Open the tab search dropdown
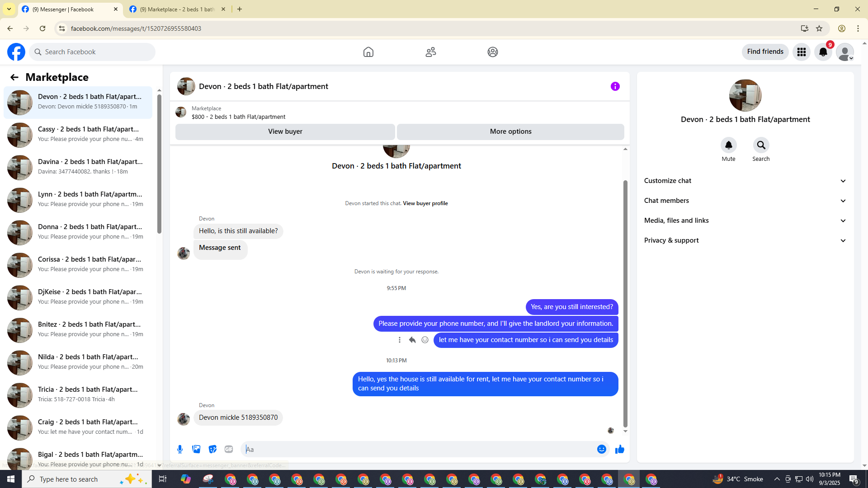868x488 pixels. click(9, 9)
